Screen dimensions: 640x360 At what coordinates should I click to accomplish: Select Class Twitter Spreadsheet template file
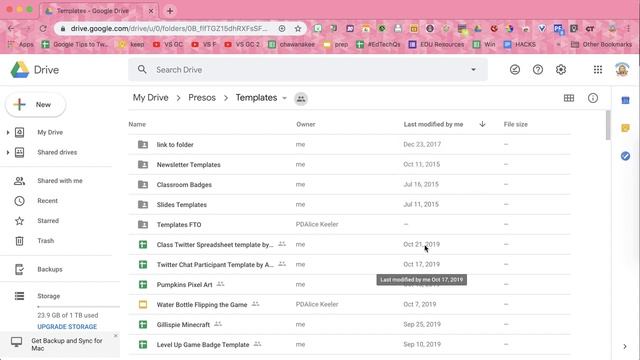pos(349,244)
